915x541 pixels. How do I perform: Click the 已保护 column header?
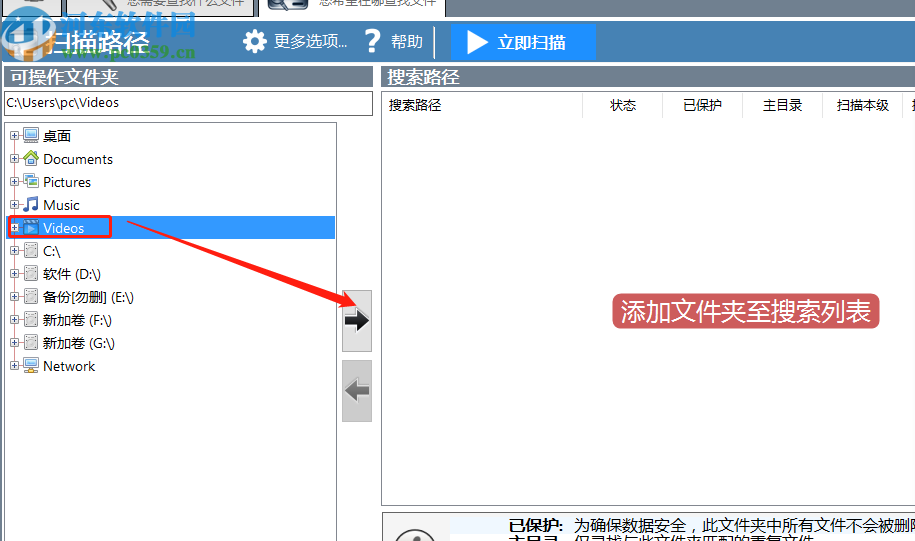click(703, 106)
